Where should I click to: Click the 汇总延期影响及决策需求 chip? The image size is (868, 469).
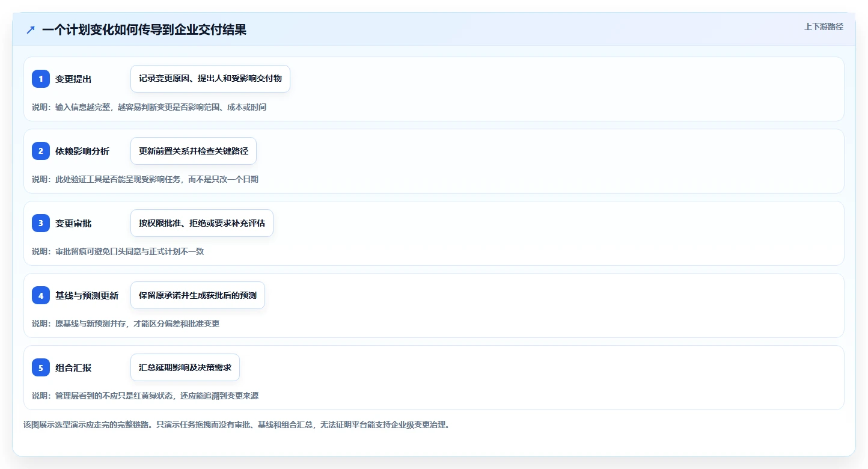coord(185,367)
